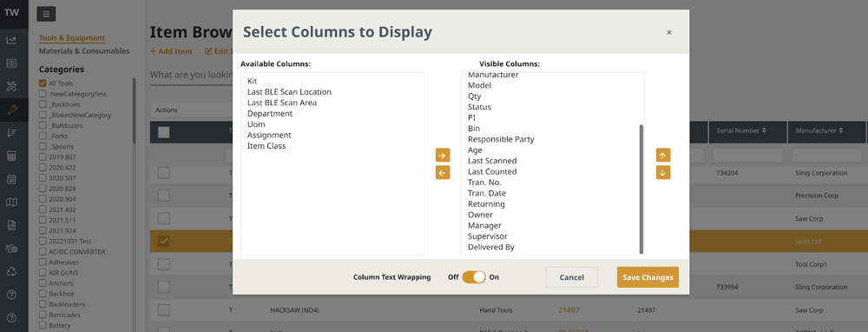Open the calculator icon in left rail
Image resolution: width=868 pixels, height=332 pixels.
(x=11, y=156)
